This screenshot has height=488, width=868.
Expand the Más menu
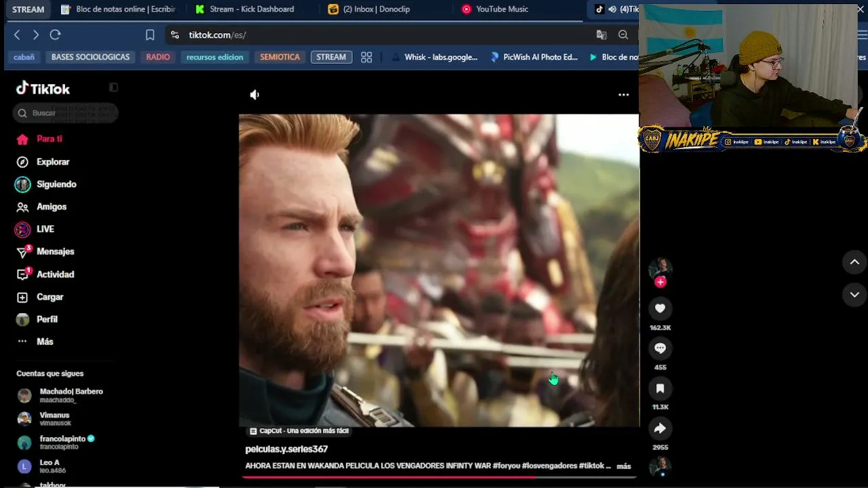click(x=35, y=342)
